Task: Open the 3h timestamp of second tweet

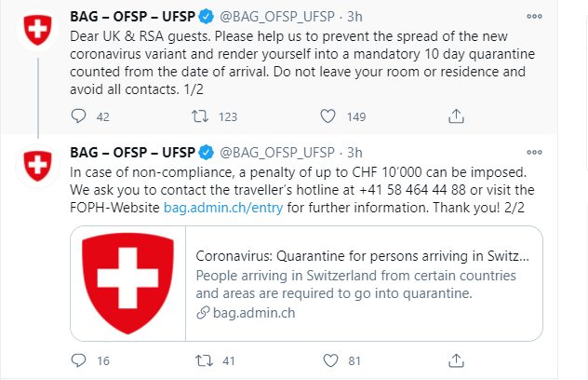Action: pyautogui.click(x=354, y=153)
